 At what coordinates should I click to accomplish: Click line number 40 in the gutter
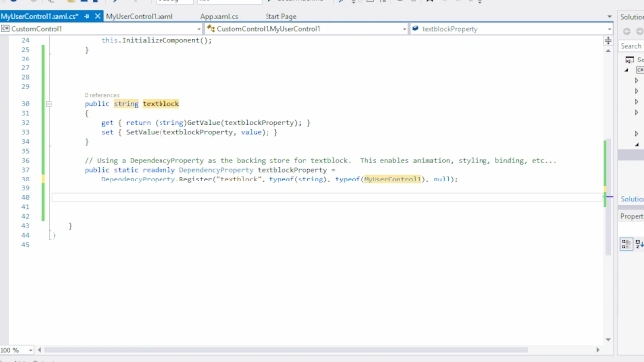(25, 197)
